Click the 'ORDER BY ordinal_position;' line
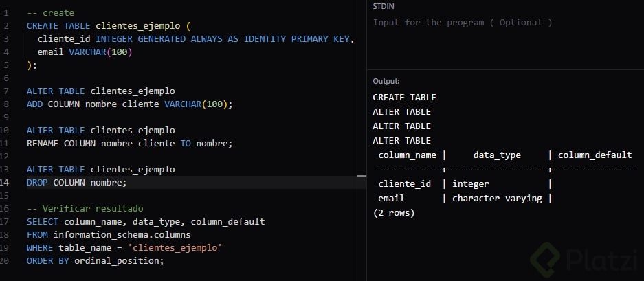Viewport: 644px width, 281px height. click(x=96, y=261)
